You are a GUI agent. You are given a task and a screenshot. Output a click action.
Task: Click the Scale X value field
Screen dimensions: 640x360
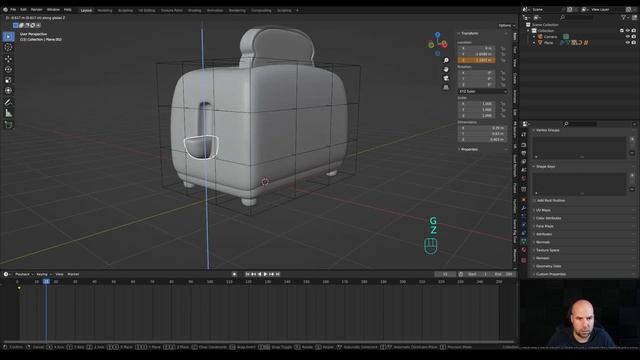pos(476,104)
